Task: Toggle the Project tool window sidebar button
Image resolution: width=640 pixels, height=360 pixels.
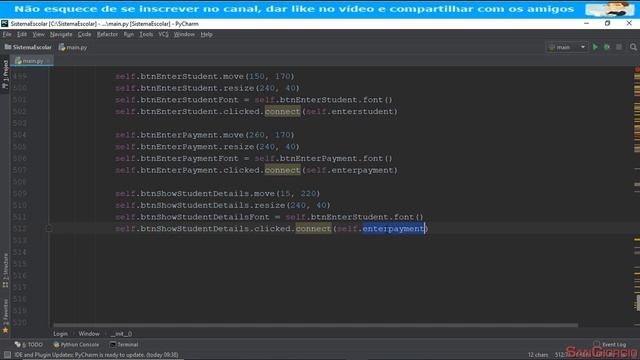Action: pos(5,75)
